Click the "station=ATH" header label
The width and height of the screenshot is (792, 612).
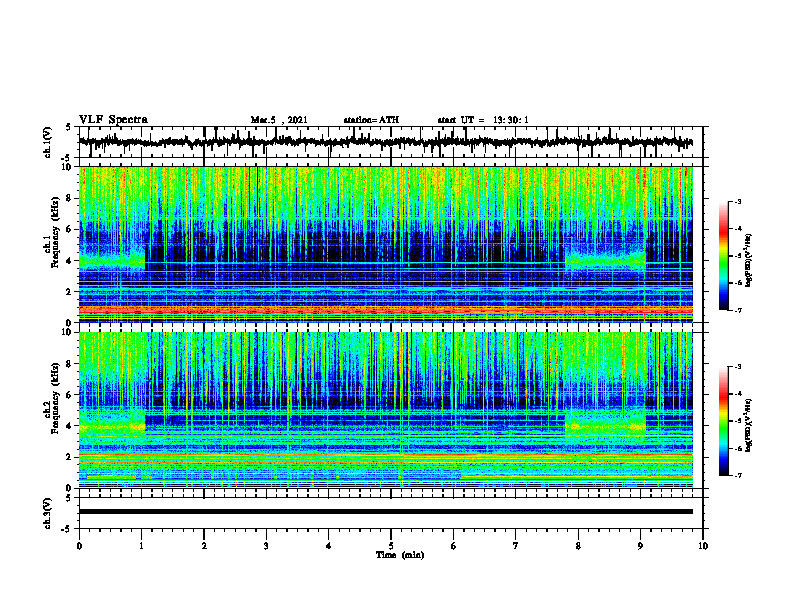click(x=371, y=120)
